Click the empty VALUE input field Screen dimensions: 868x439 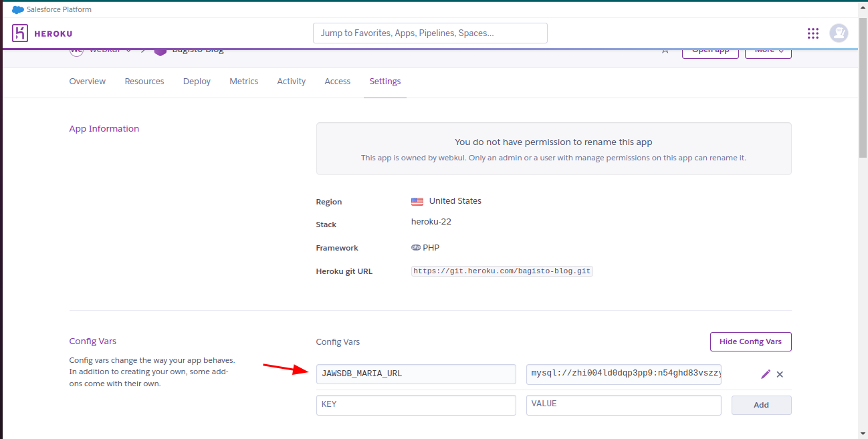[624, 405]
